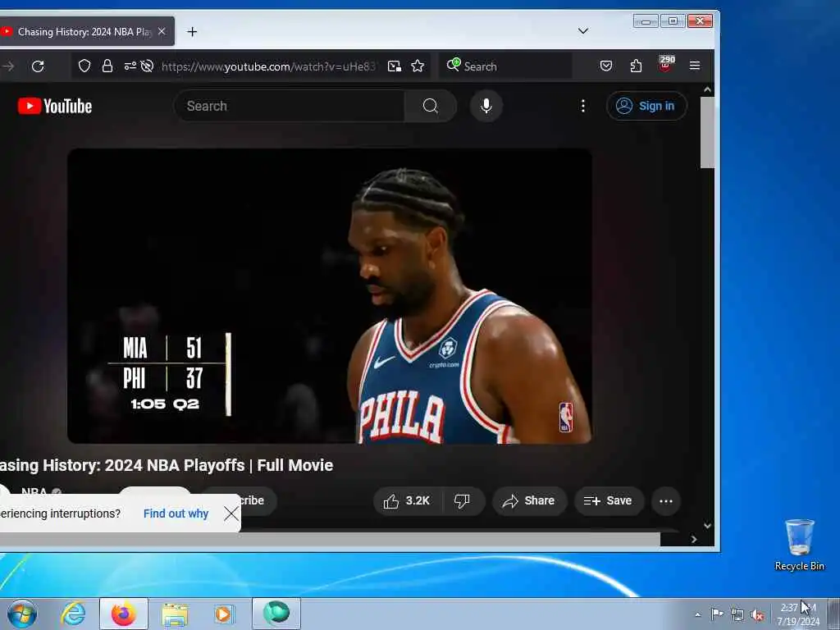Select the Chasing History YouTube tab

(x=83, y=32)
